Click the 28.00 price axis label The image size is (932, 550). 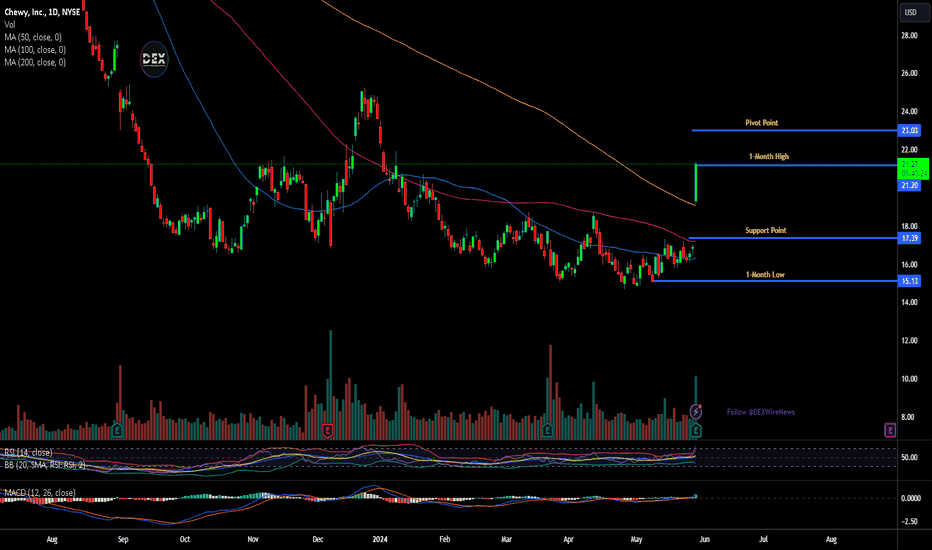click(x=909, y=36)
